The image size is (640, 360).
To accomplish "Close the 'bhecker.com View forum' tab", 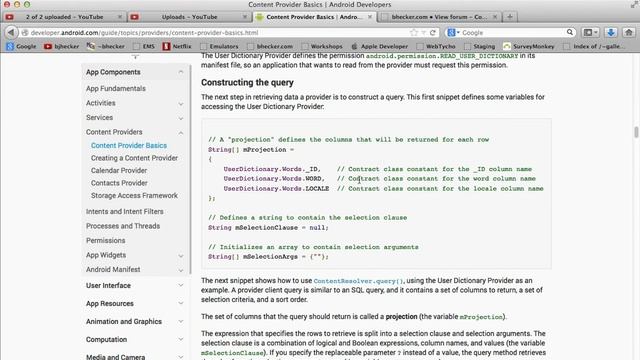I will tap(495, 17).
